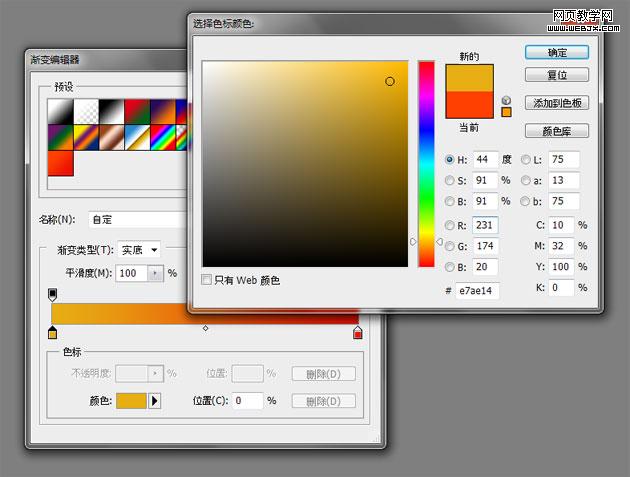Select the yellow violet orange blue preset
Viewport: 630px width, 477px height.
[86, 137]
